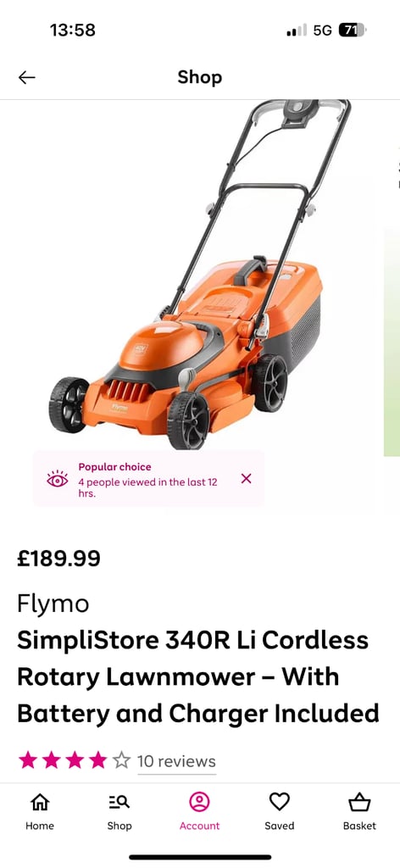Viewport: 400px width, 868px height.
Task: Dismiss the Popular choice banner
Action: click(x=247, y=478)
